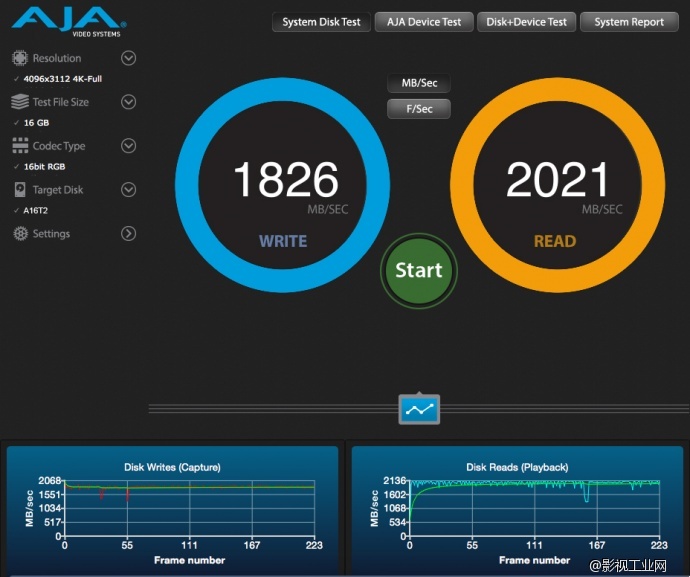
Task: Switch units to MB/Sec
Action: 419,83
